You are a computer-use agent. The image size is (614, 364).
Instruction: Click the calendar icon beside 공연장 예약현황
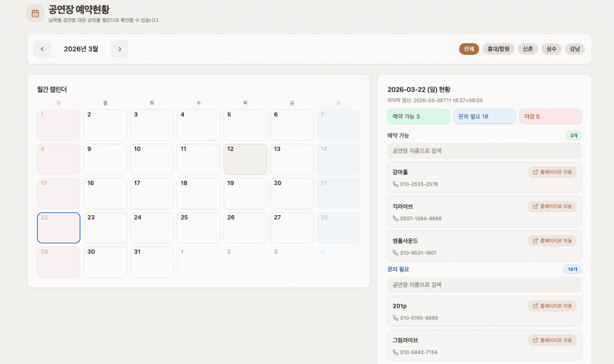pos(35,13)
